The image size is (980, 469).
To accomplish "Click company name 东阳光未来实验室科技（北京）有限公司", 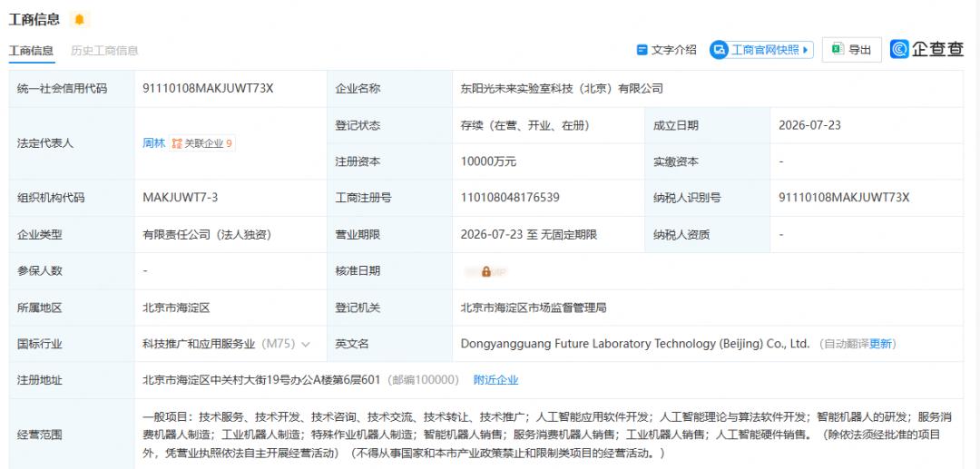I will [562, 89].
